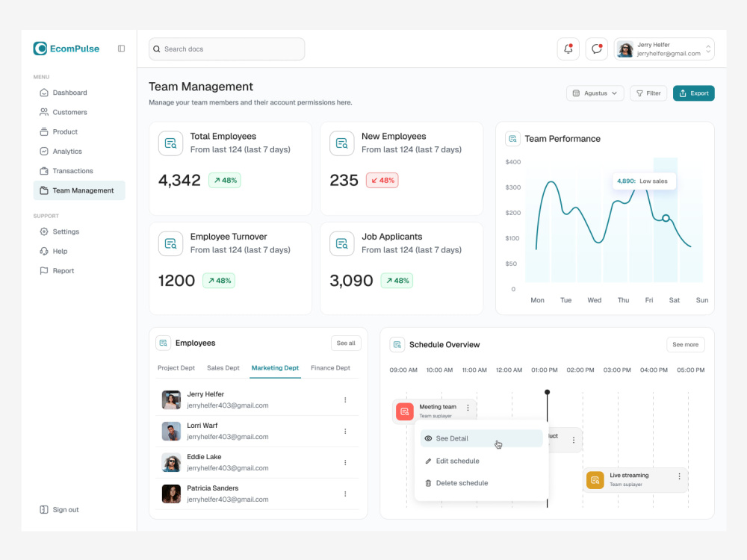Click the '4,890: Low sales' chart tooltip

point(644,181)
